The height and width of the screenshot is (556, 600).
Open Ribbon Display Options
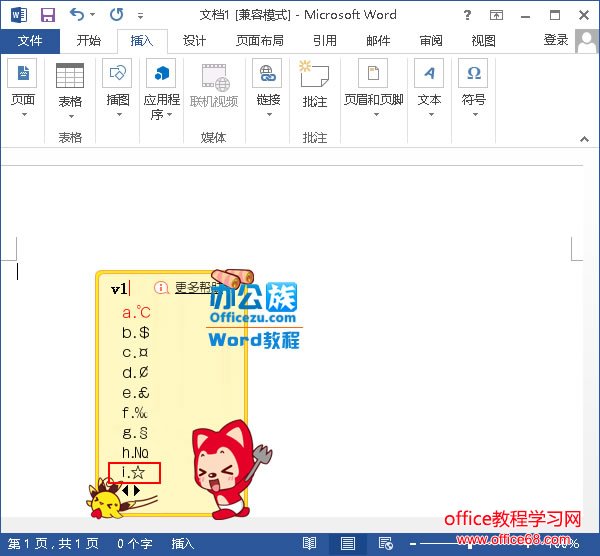496,15
